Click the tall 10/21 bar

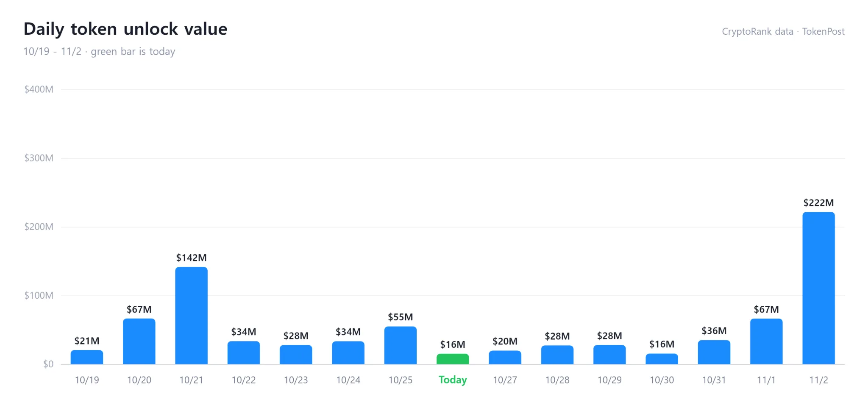[x=192, y=316]
